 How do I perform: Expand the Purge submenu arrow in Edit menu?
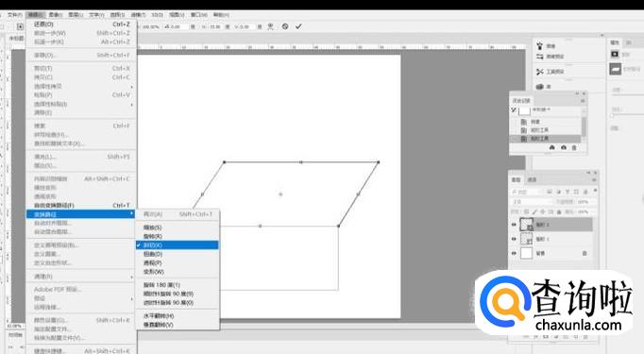[132, 277]
